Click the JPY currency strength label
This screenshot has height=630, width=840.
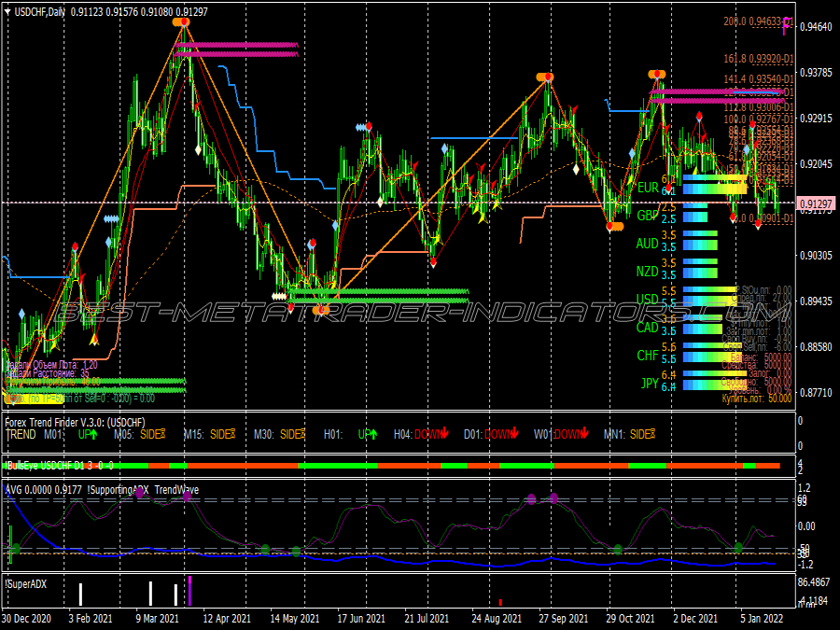[x=650, y=383]
